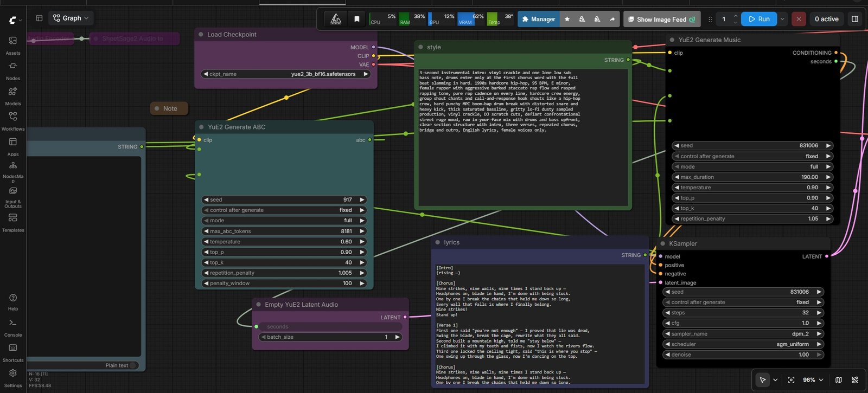Click the Run button
This screenshot has width=868, height=393.
[759, 19]
